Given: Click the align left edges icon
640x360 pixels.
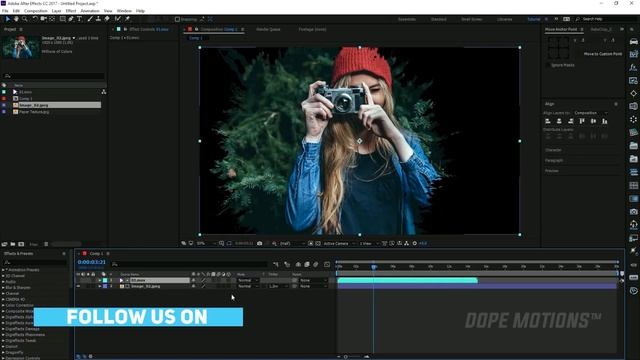Looking at the screenshot, I should [x=548, y=121].
